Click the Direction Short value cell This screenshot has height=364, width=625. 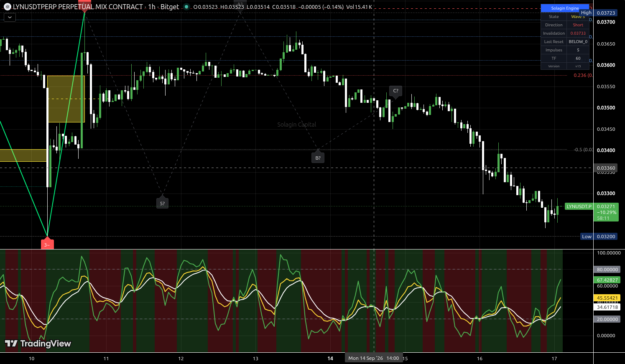[x=578, y=25]
